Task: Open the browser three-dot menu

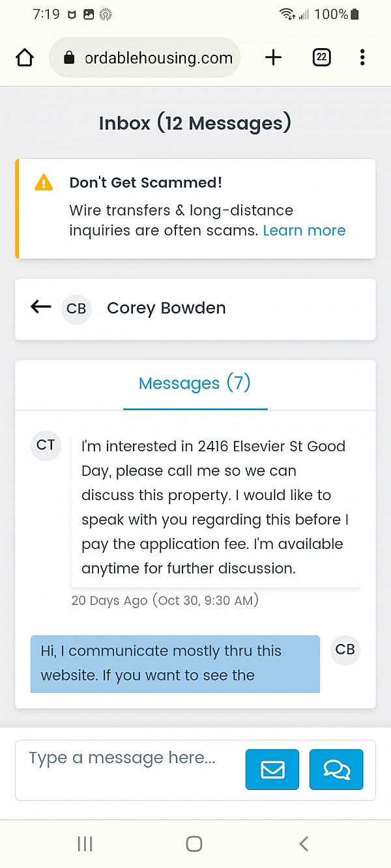Action: click(x=362, y=58)
